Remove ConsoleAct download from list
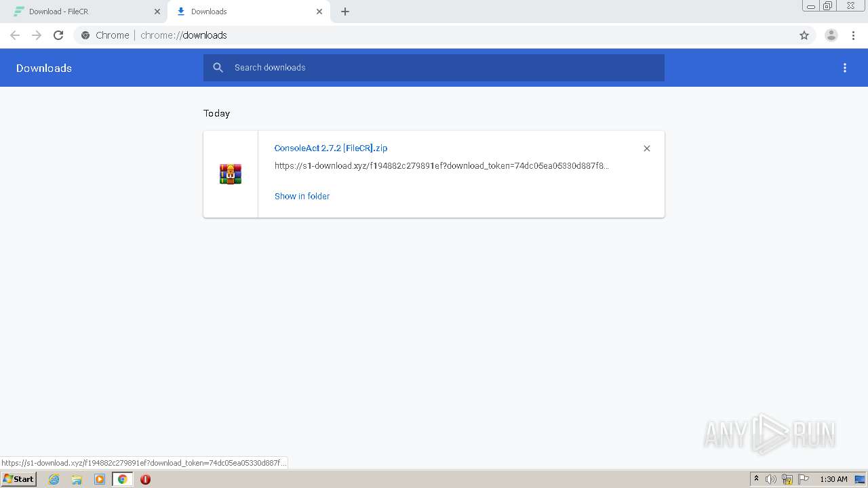This screenshot has width=868, height=488. (x=647, y=148)
